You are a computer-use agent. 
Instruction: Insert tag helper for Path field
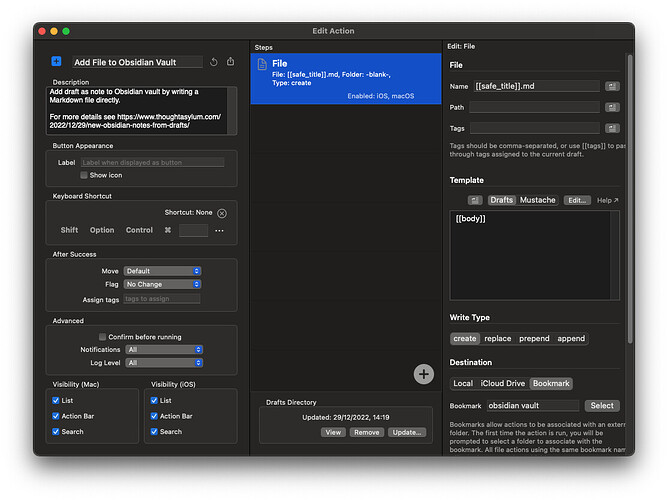pyautogui.click(x=612, y=107)
